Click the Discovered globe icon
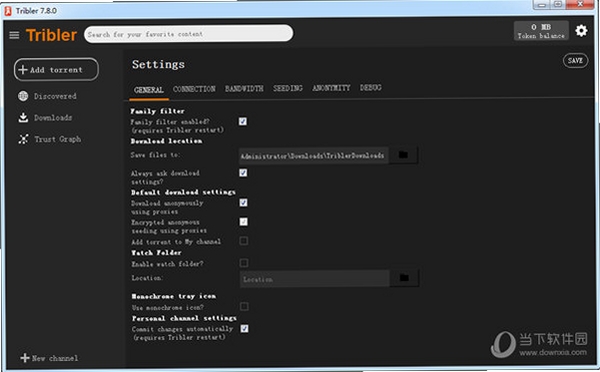The image size is (600, 372). [x=23, y=96]
